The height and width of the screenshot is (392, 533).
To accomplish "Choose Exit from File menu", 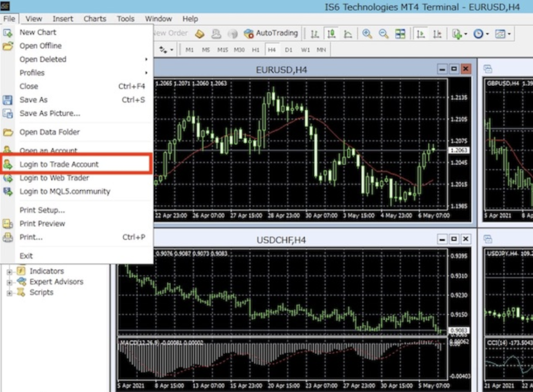I will (x=77, y=256).
